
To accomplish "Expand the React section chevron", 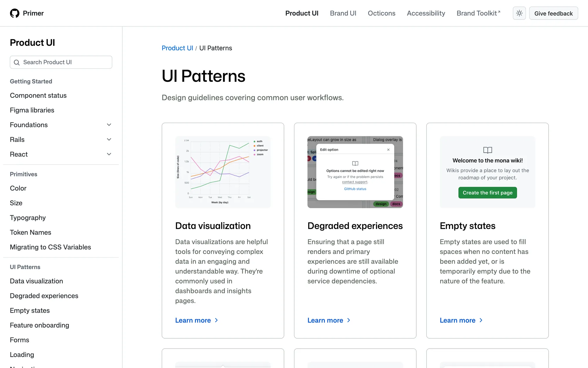I will (x=109, y=154).
